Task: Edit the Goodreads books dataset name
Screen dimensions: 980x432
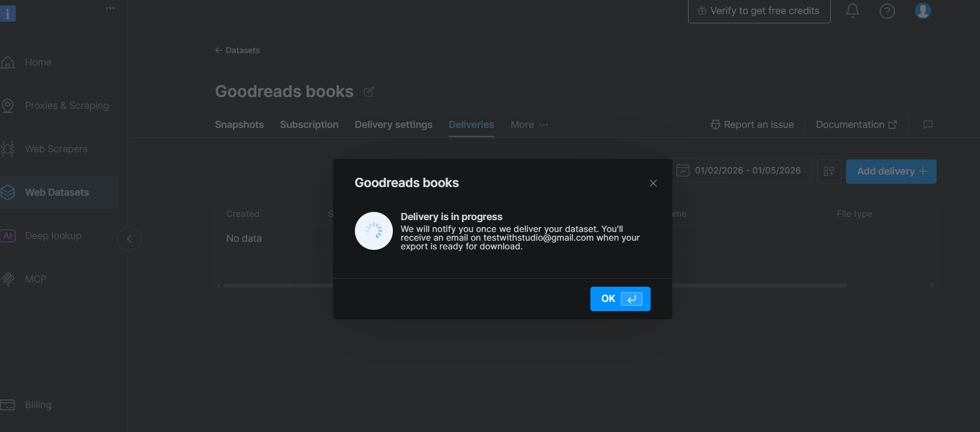Action: coord(368,92)
